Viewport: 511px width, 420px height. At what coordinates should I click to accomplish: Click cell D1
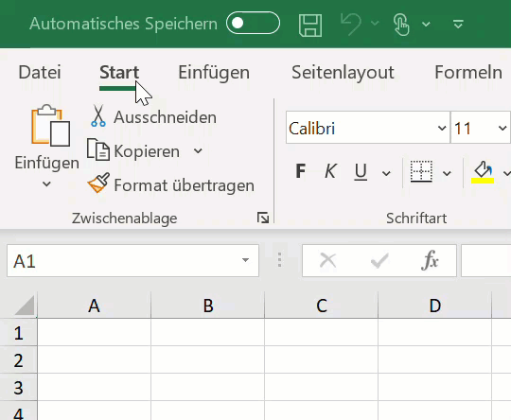[x=434, y=332]
